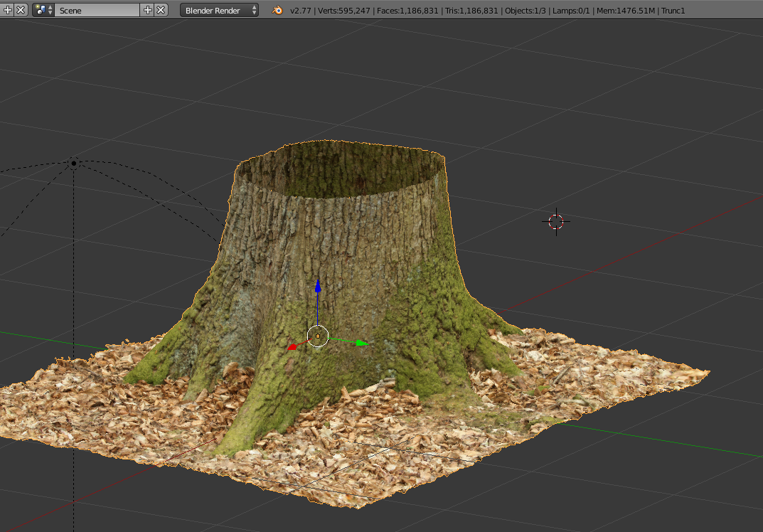Screen dimensions: 763x532
Task: Add a new scene with plus button
Action: [148, 10]
